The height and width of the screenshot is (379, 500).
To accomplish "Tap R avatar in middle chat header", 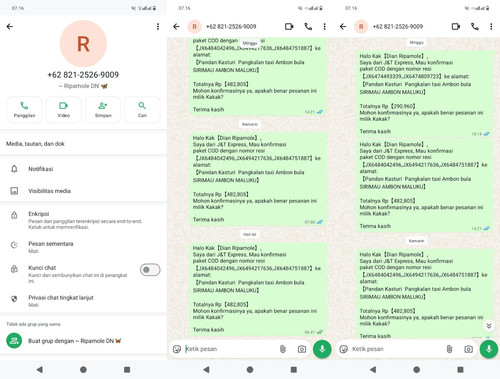I will pyautogui.click(x=194, y=27).
